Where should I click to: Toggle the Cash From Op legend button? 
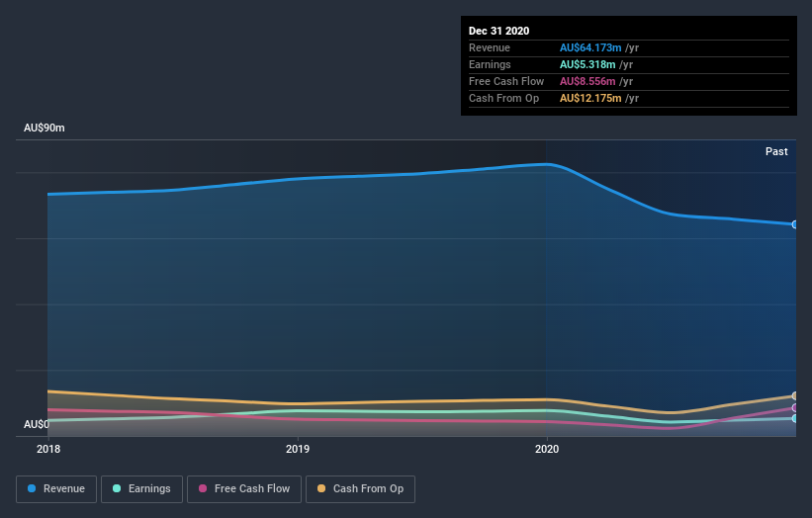point(360,489)
